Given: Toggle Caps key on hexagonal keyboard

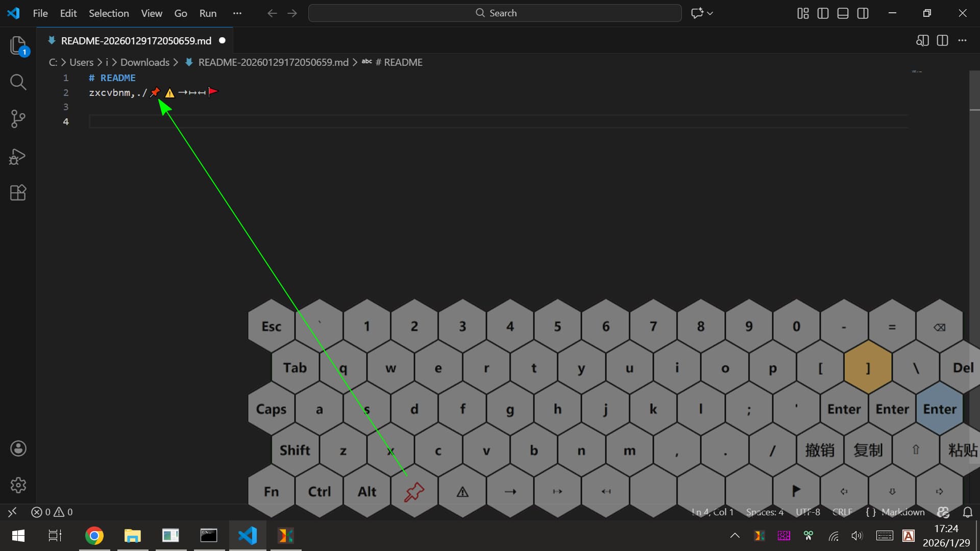Looking at the screenshot, I should [271, 409].
